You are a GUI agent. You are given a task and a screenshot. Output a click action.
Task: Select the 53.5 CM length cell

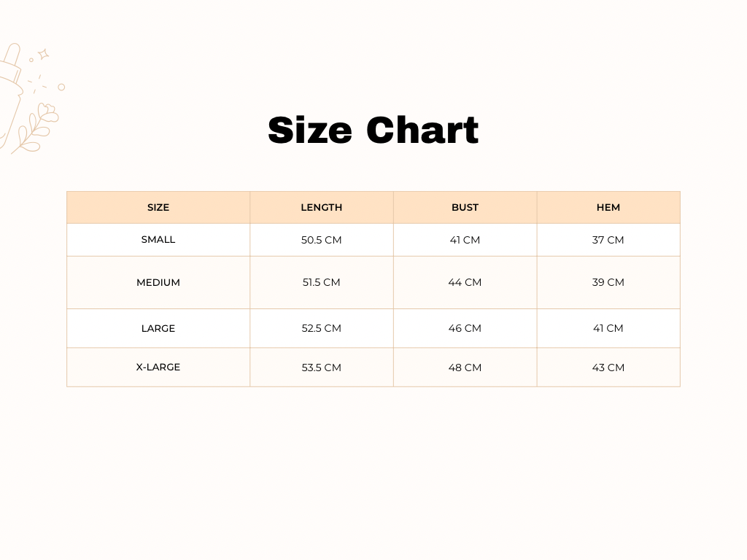[x=322, y=367]
